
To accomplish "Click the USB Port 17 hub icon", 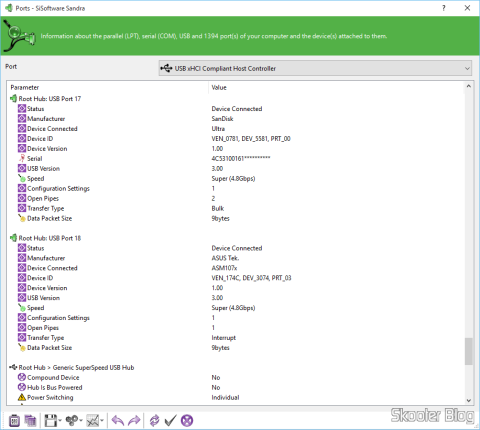I will coord(13,99).
